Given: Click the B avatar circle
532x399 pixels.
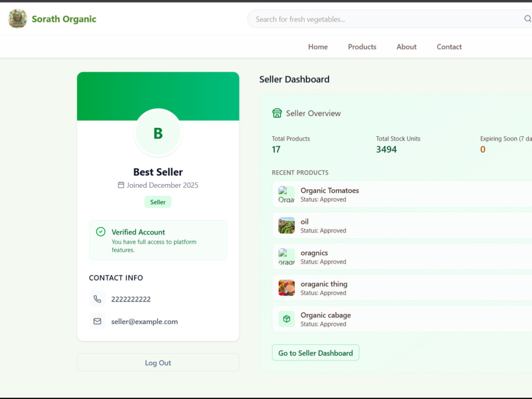Looking at the screenshot, I should [x=158, y=132].
